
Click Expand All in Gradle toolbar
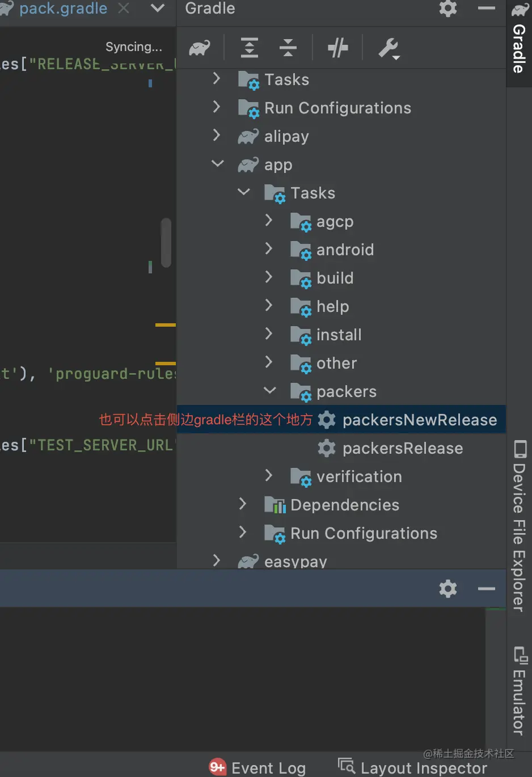(250, 48)
